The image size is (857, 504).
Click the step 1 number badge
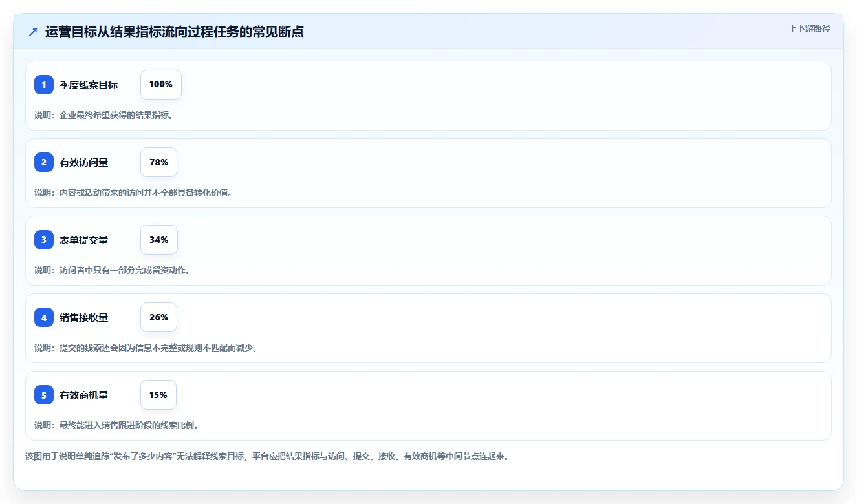(x=44, y=85)
